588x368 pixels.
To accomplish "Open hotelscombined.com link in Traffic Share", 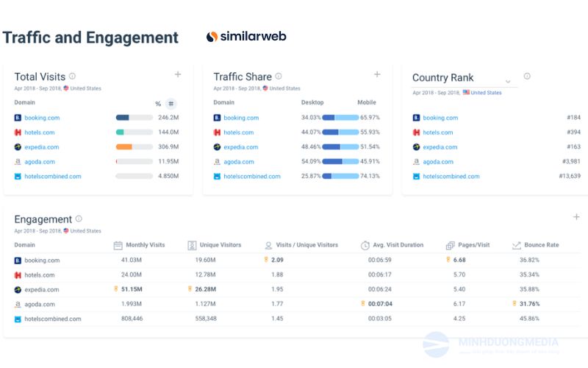I will click(252, 176).
